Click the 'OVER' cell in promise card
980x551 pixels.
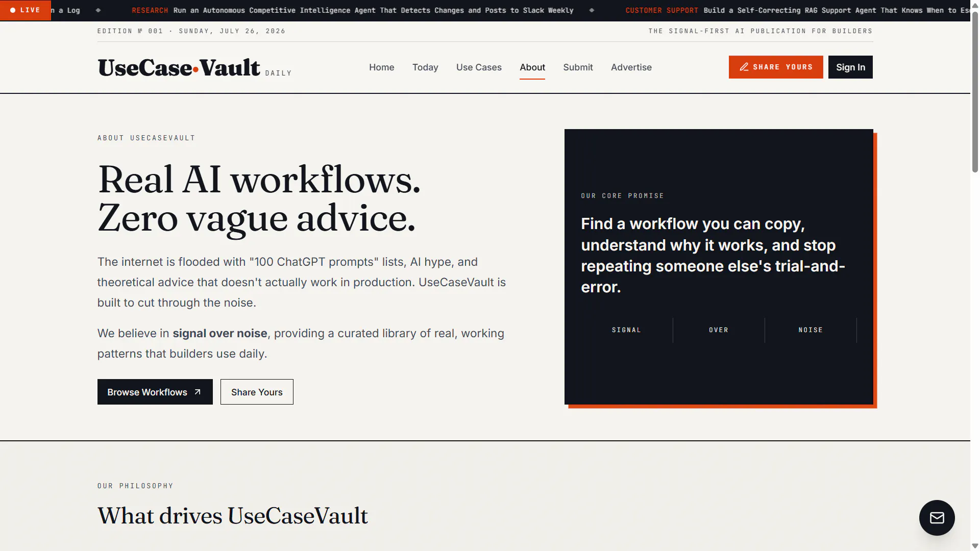pyautogui.click(x=719, y=330)
